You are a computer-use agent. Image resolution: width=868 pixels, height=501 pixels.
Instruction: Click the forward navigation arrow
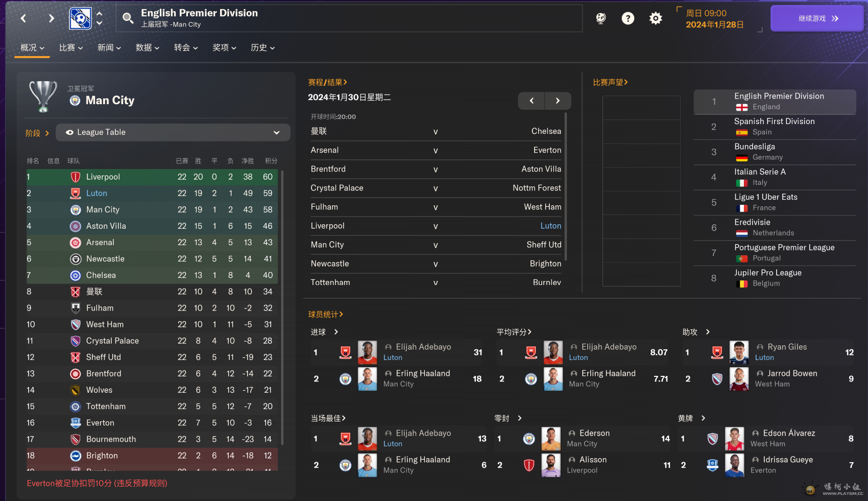point(51,18)
